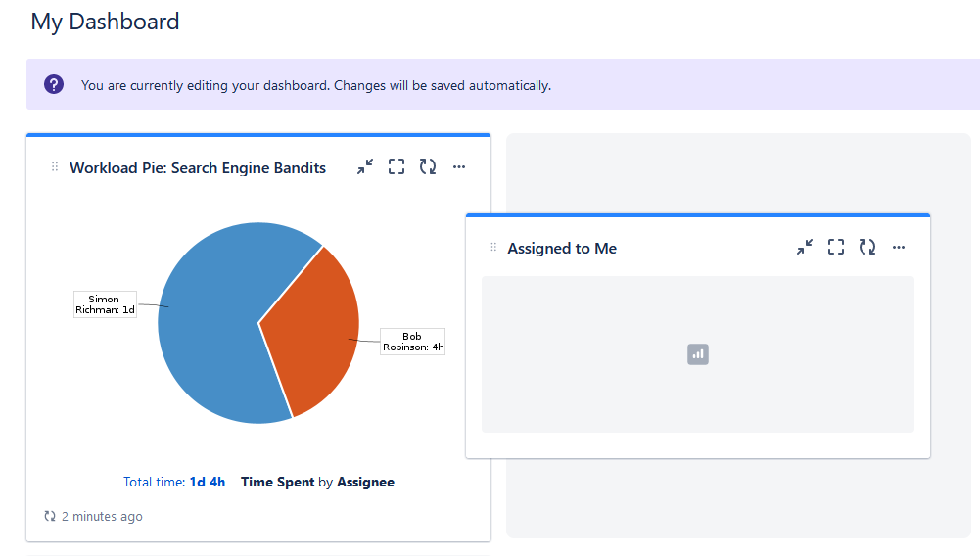The image size is (980, 556).
Task: Open Workload Pie gadget more options menu
Action: coord(459,166)
